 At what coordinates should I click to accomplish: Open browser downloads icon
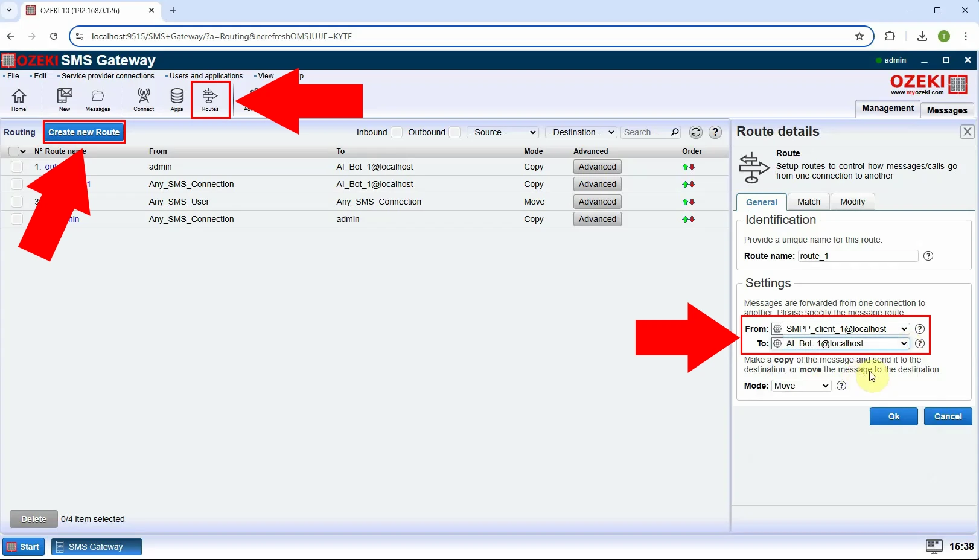pyautogui.click(x=922, y=36)
